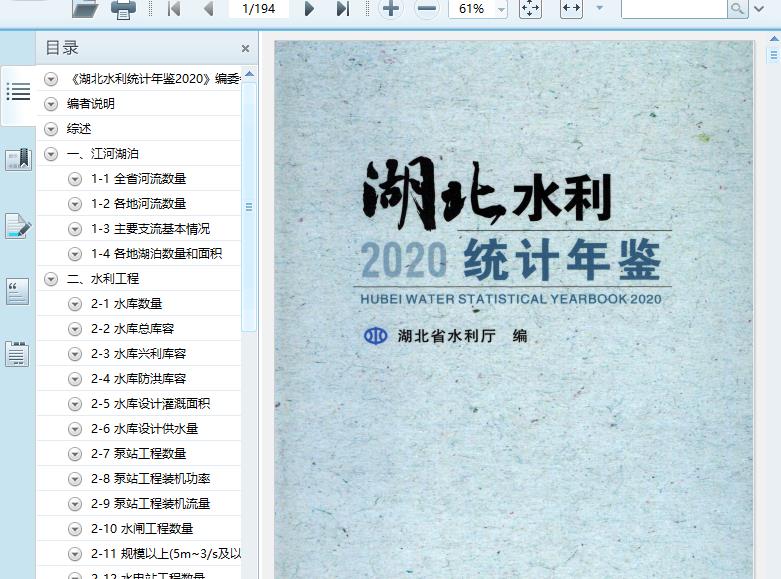Image resolution: width=781 pixels, height=579 pixels.
Task: Click the magnifier search button
Action: [x=738, y=8]
